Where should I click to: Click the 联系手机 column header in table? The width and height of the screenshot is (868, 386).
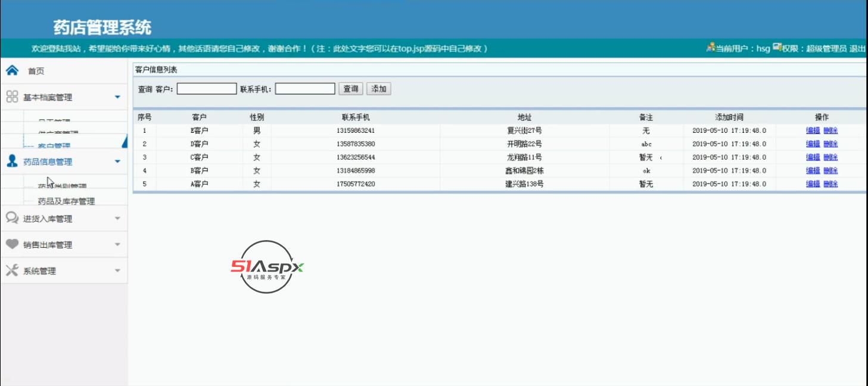356,117
